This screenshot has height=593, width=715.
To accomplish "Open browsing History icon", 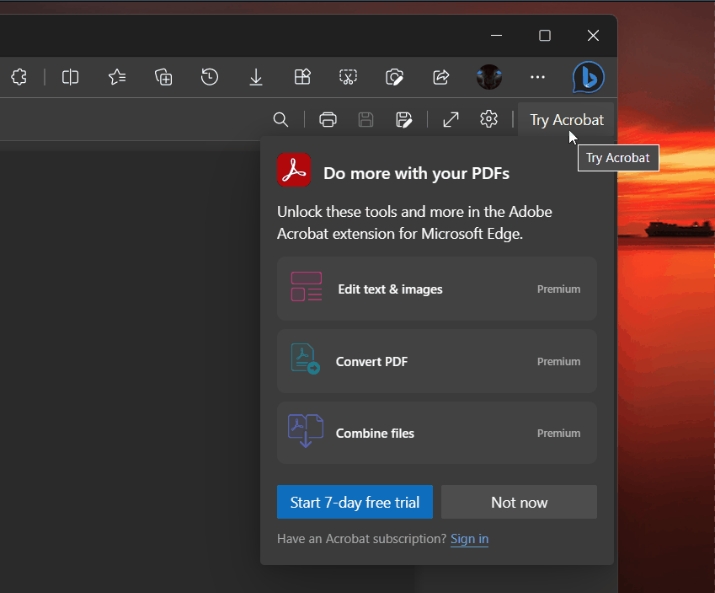I will coord(210,77).
